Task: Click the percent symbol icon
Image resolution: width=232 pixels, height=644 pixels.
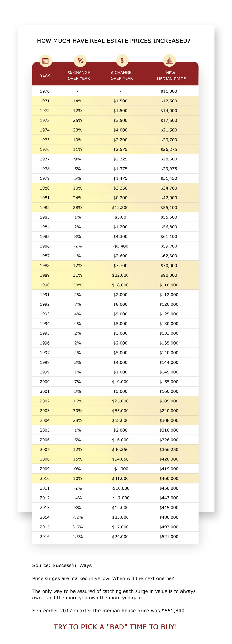Action: [80, 61]
